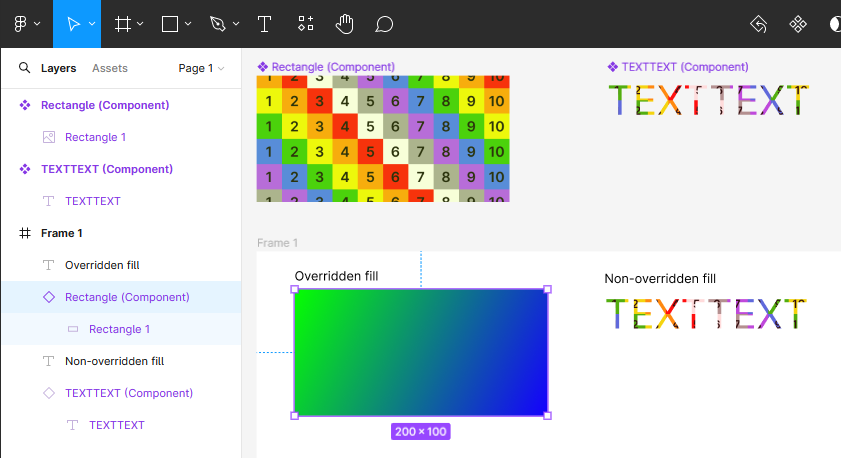841x458 pixels.
Task: Select the Hand tool
Action: tap(345, 24)
